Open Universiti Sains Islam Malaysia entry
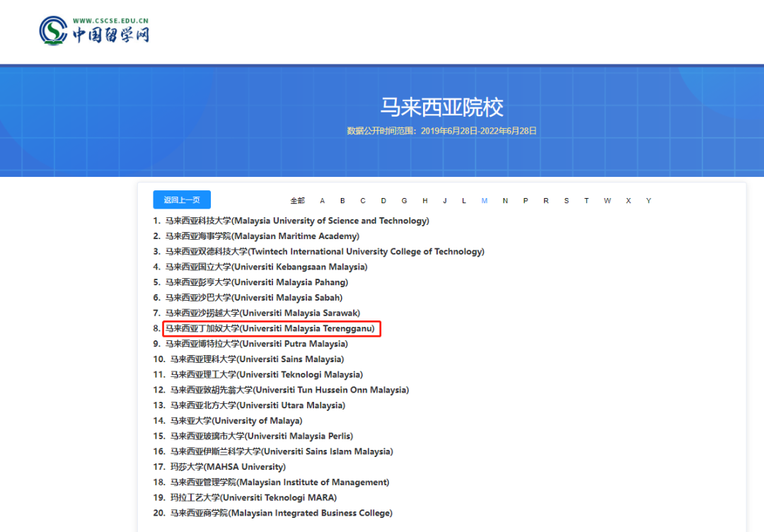The image size is (764, 532). pos(282,451)
